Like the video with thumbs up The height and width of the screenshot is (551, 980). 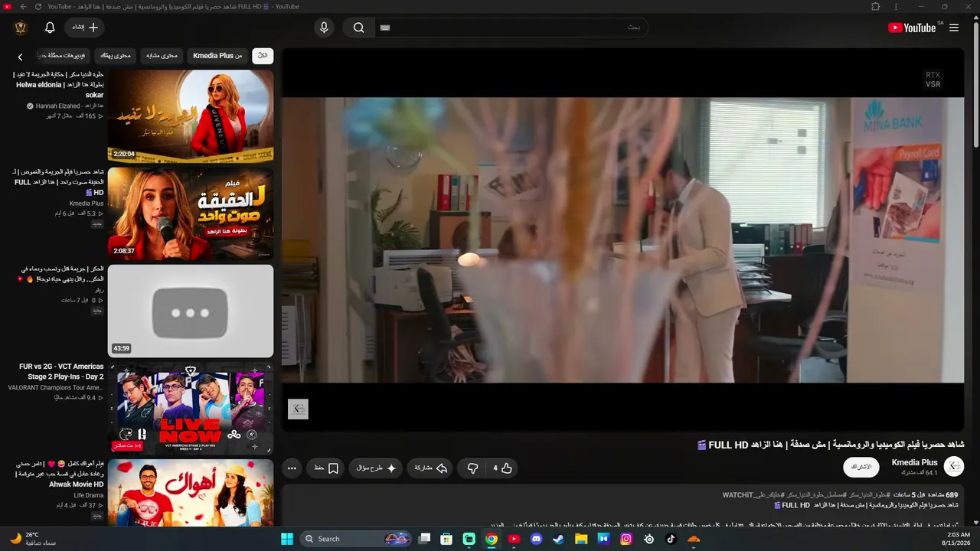coord(502,468)
